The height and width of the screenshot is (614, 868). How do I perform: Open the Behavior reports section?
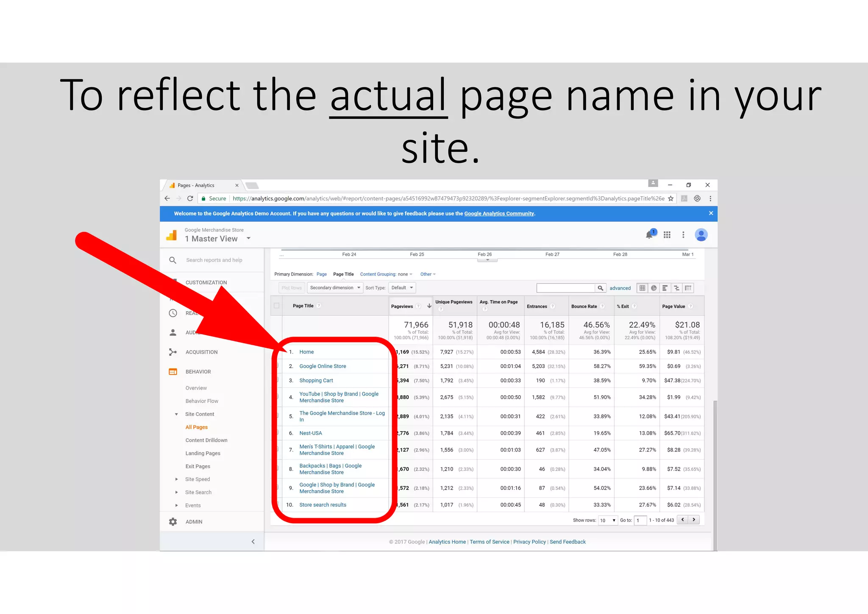(198, 371)
